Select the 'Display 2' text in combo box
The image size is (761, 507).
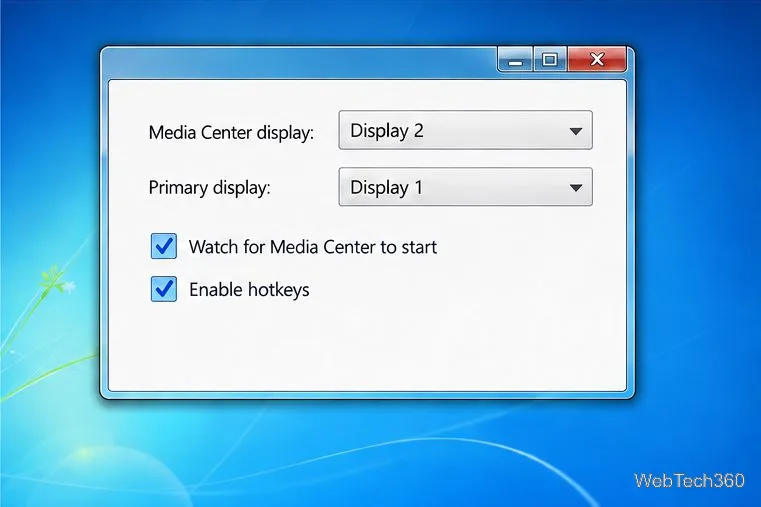(x=387, y=131)
